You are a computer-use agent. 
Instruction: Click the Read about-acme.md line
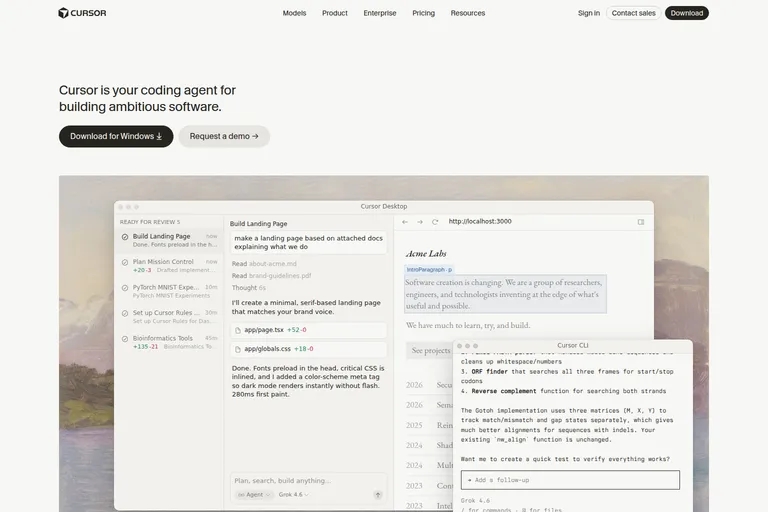click(x=264, y=264)
